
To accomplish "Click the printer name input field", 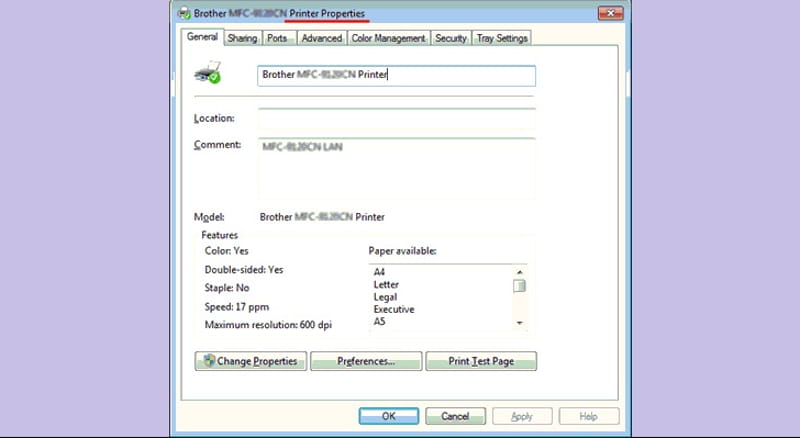I will point(396,75).
